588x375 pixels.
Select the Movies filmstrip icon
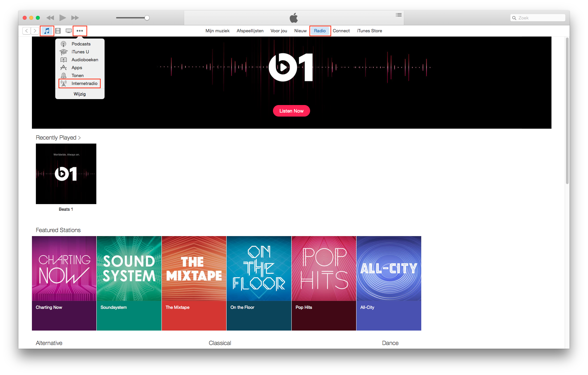(58, 31)
